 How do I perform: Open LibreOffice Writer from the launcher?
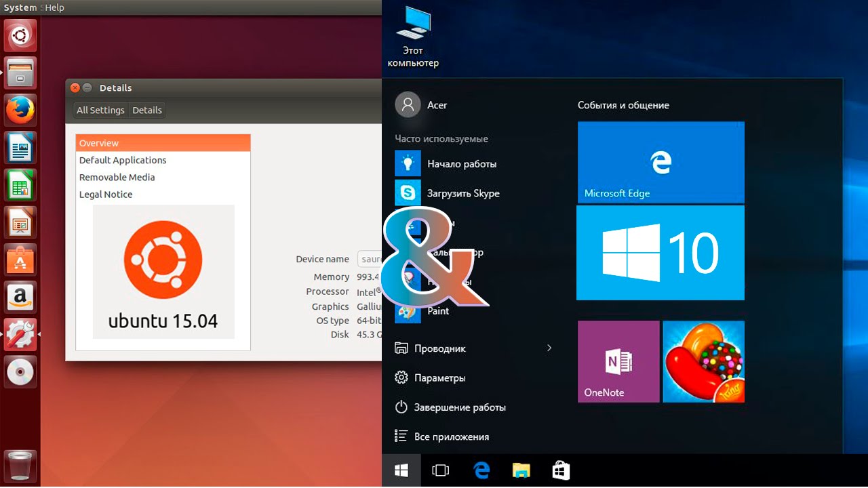click(x=20, y=147)
